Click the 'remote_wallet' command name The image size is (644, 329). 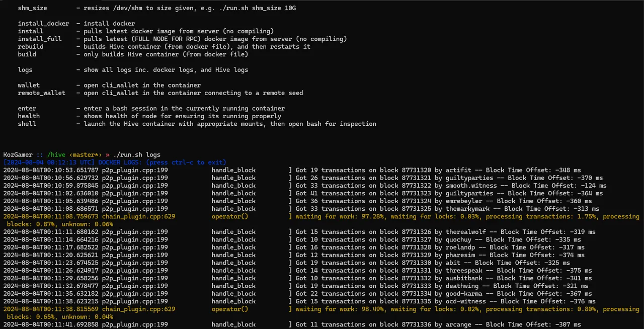[42, 93]
